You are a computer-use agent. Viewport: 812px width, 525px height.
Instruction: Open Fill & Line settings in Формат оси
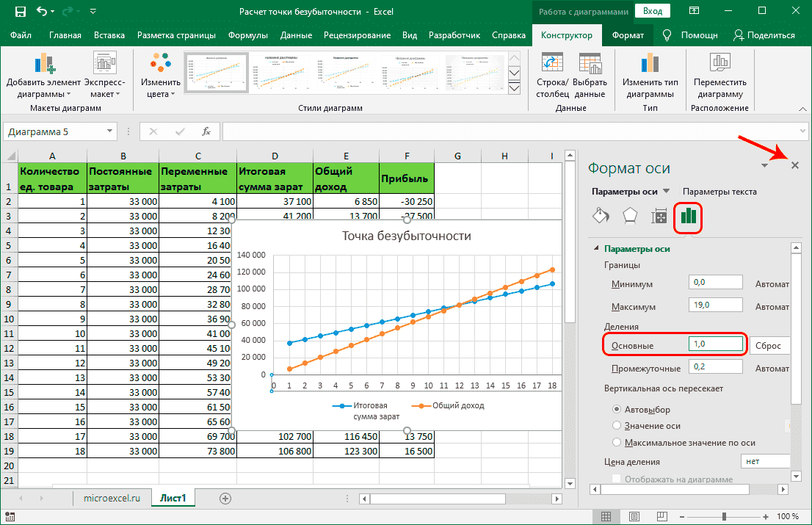click(601, 215)
